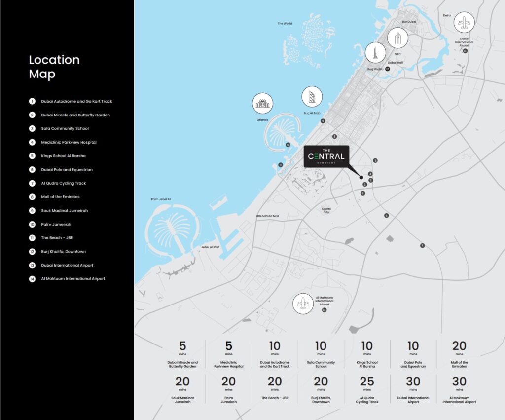Screen dimensions: 505x420
Task: Click 'The Beach - JBR' legend entry
Action: click(x=57, y=238)
